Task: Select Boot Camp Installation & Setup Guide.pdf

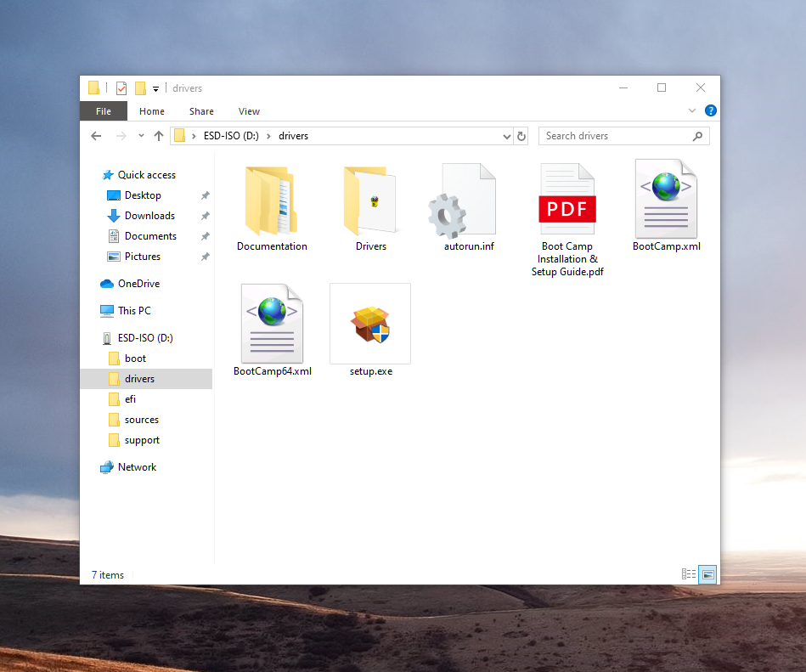Action: pos(567,220)
